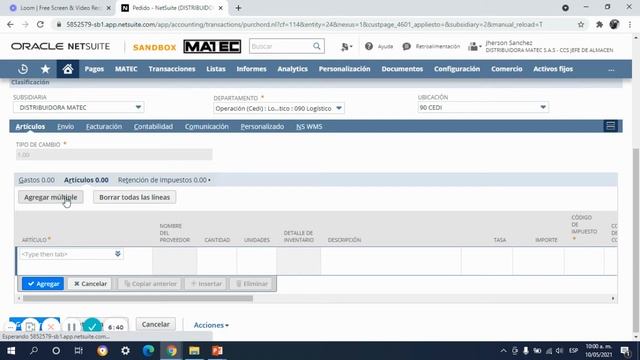Open the Artículo item selector double arrow
The width and height of the screenshot is (640, 360).
click(118, 254)
